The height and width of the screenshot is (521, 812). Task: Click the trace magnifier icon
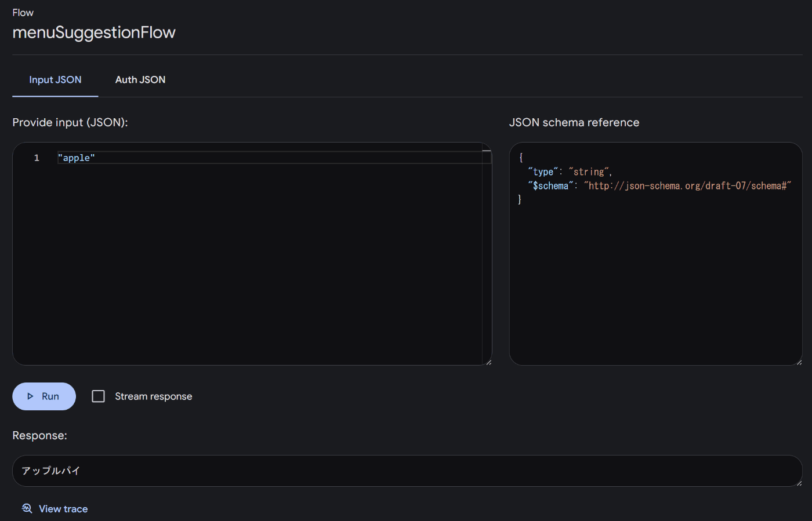pyautogui.click(x=27, y=508)
